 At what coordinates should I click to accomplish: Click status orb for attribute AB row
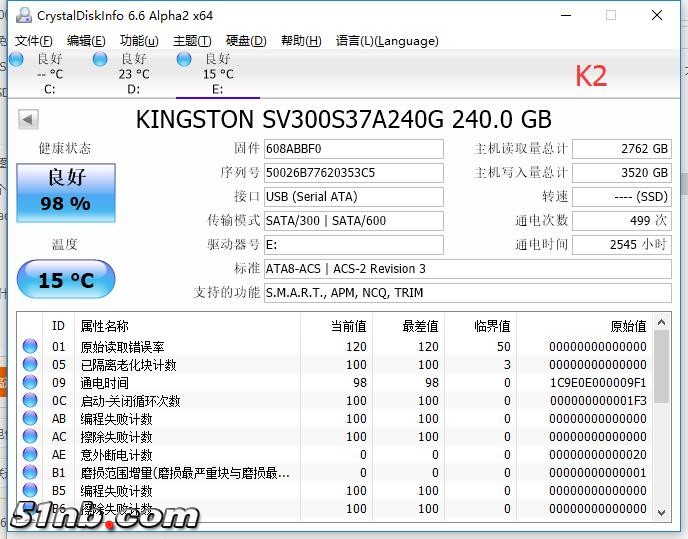(x=31, y=419)
